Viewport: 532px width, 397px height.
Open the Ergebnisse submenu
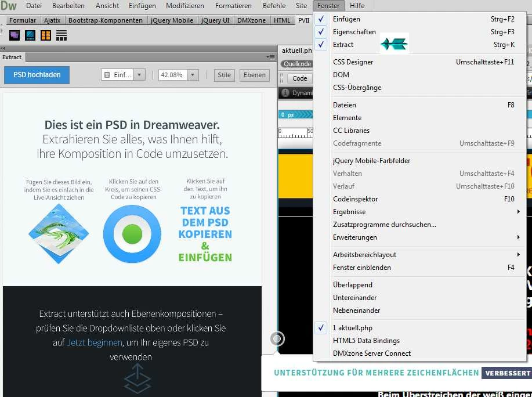[x=419, y=212]
